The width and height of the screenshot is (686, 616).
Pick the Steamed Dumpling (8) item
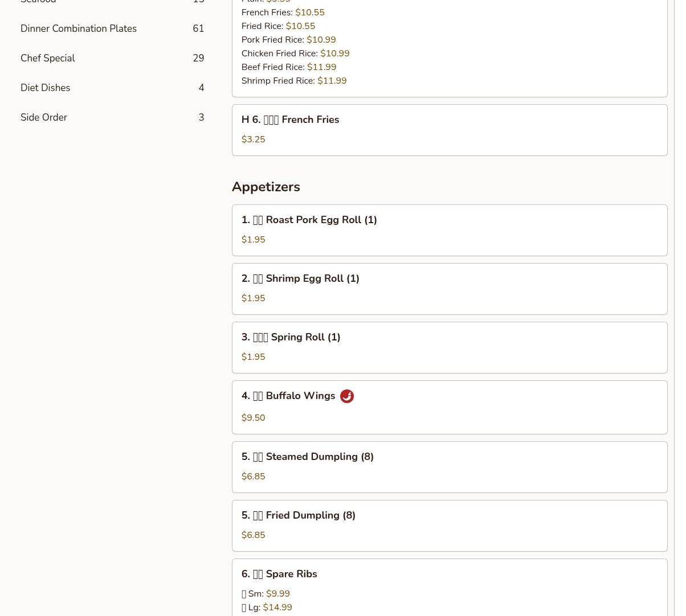coord(307,457)
